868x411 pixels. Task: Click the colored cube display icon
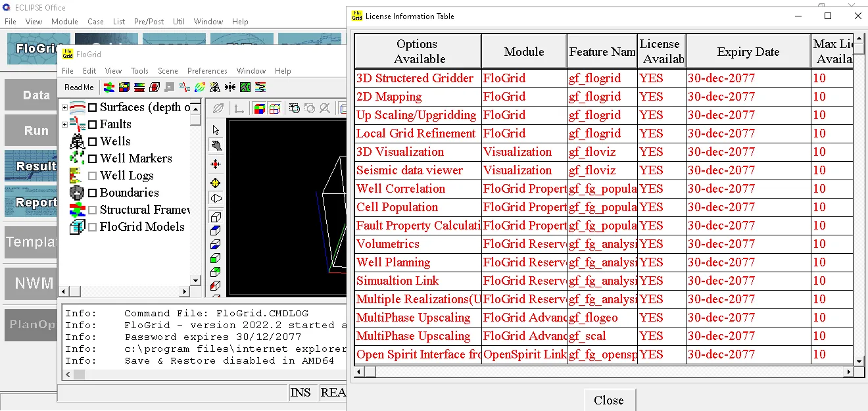tap(260, 109)
